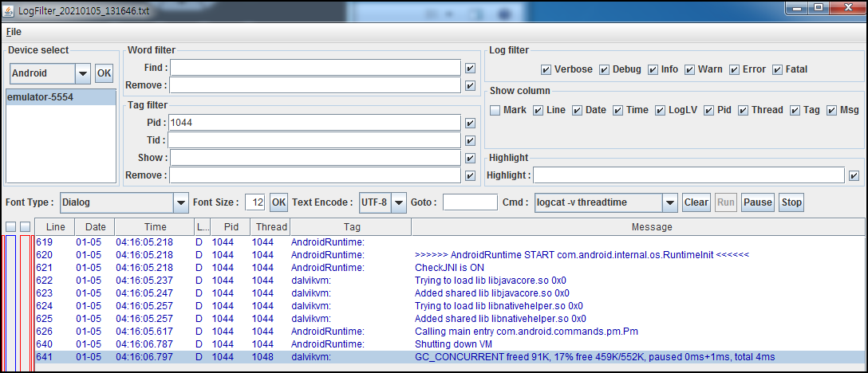
Task: Click the Highlight text field
Action: (x=688, y=175)
